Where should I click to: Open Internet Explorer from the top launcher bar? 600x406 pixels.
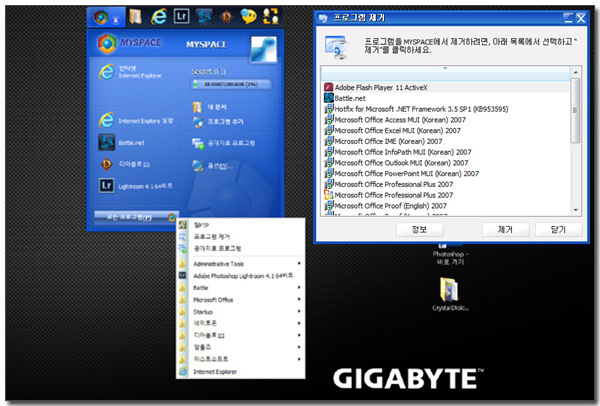point(157,16)
